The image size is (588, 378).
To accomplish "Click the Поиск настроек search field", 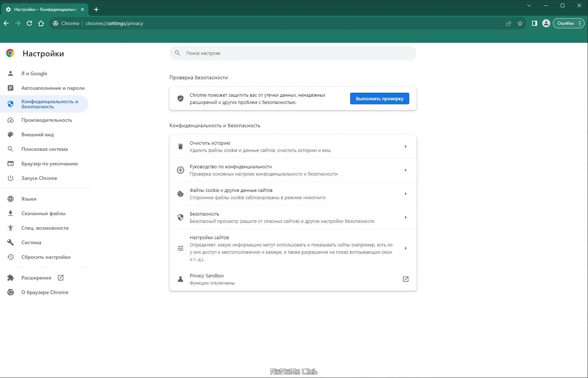I will tap(293, 53).
